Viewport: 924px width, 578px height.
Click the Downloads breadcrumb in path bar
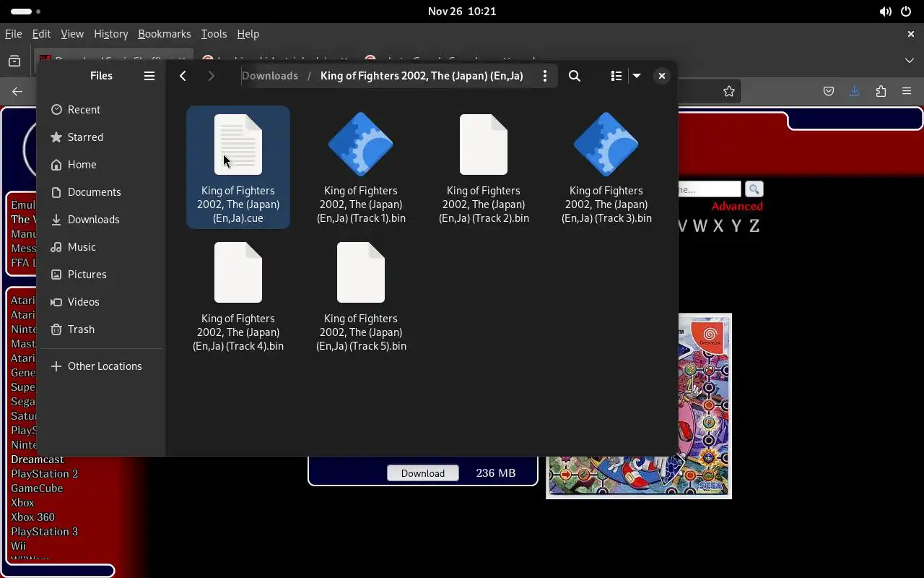tap(270, 76)
